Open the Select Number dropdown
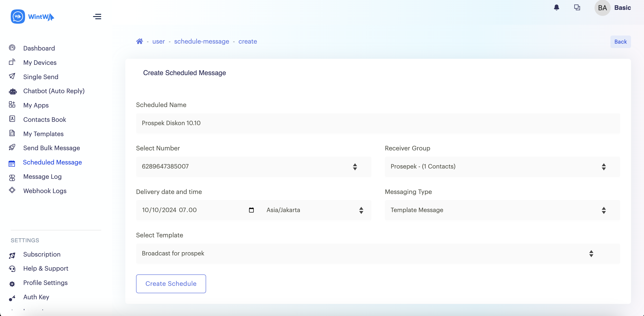The width and height of the screenshot is (644, 316). 254,166
